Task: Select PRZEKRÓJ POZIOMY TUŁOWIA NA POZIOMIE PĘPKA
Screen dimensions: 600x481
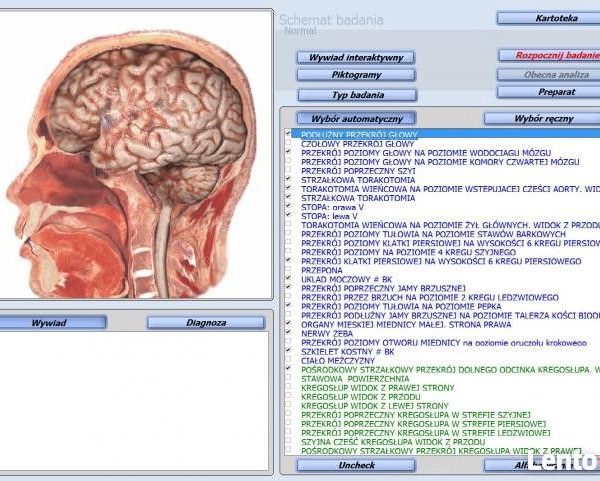Action: (401, 307)
